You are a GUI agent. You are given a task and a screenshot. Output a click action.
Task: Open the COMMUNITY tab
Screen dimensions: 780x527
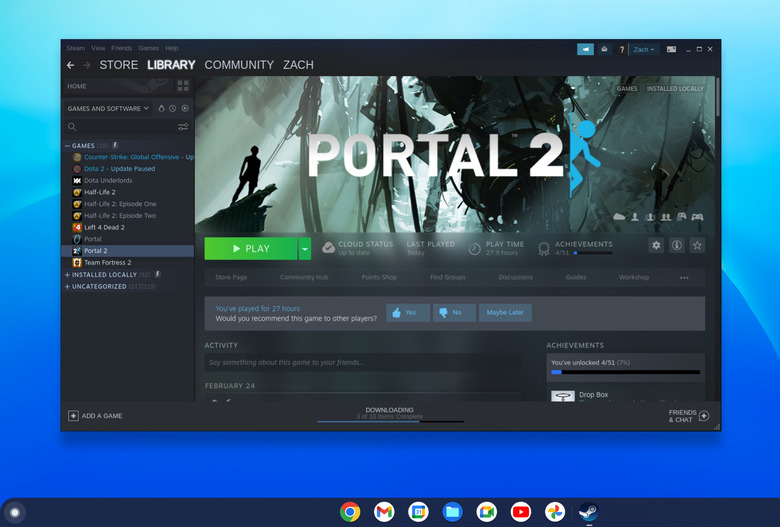239,65
